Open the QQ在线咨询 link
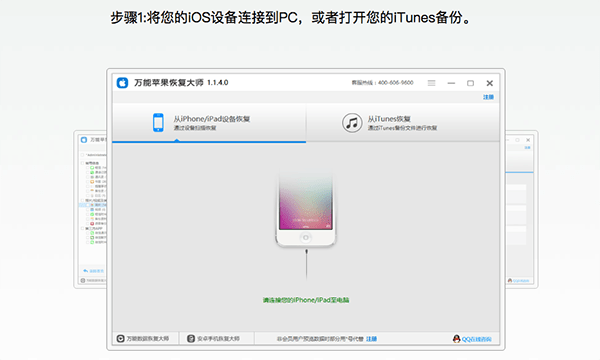The image size is (600, 360). [472, 339]
